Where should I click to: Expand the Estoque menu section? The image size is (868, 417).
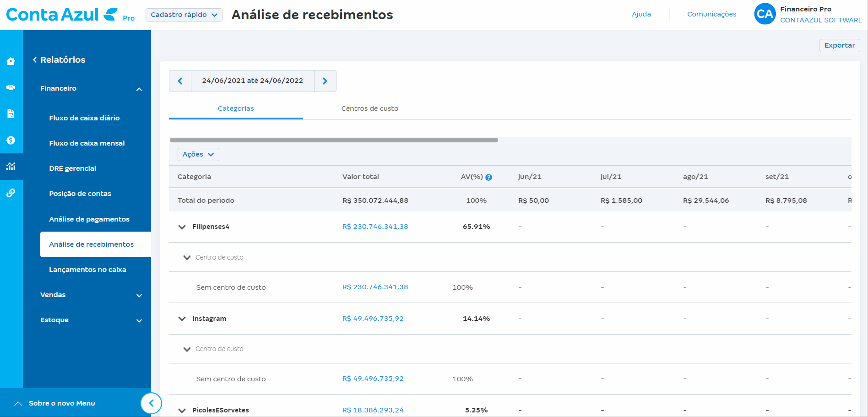[139, 321]
